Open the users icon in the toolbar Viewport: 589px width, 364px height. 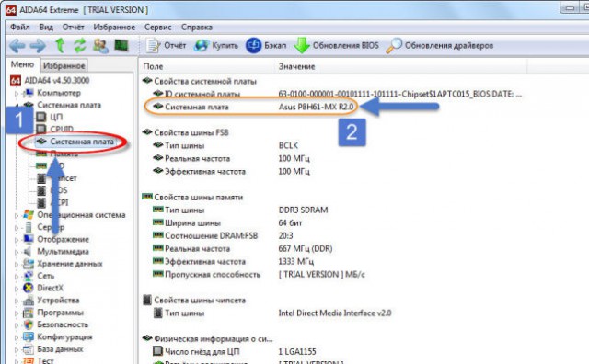click(100, 45)
